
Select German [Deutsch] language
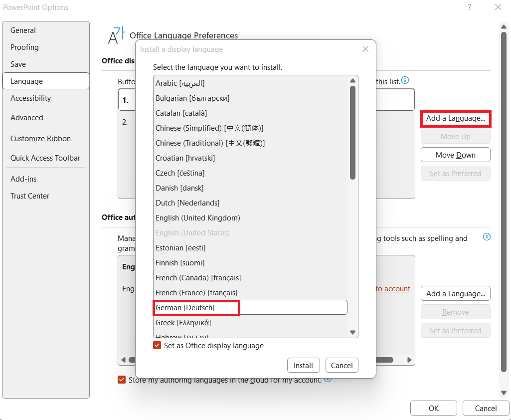[x=250, y=307]
